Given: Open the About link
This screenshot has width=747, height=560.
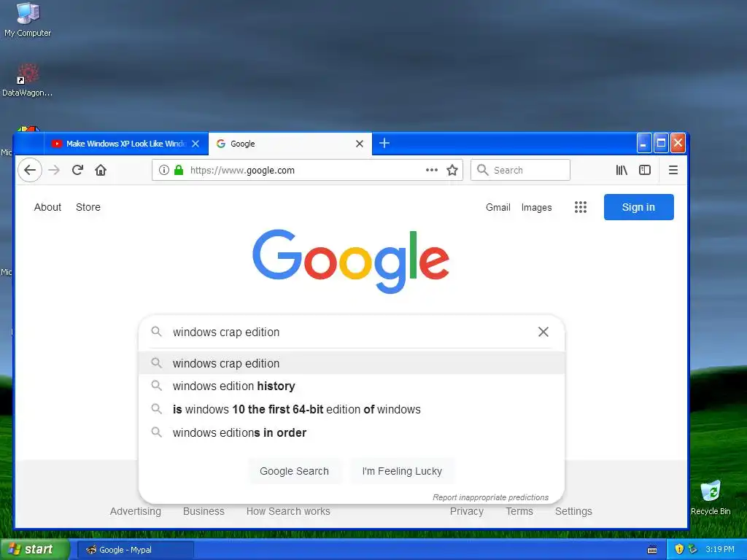Looking at the screenshot, I should coord(47,207).
